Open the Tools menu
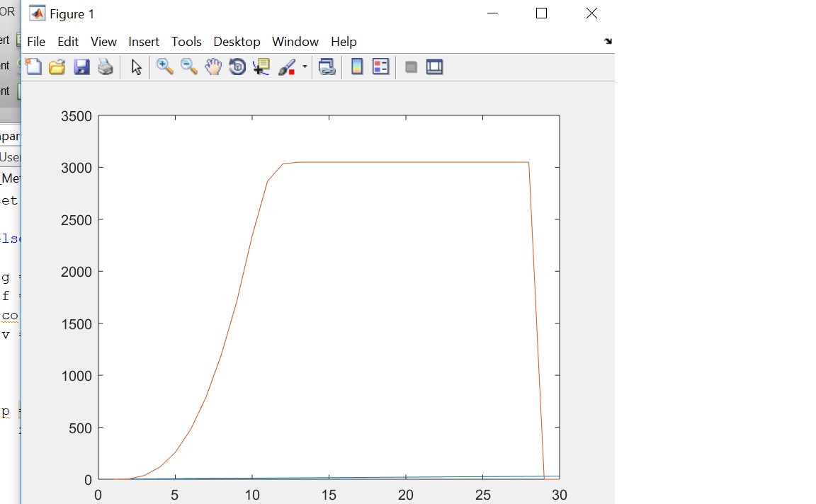The width and height of the screenshot is (816, 504). click(x=186, y=42)
